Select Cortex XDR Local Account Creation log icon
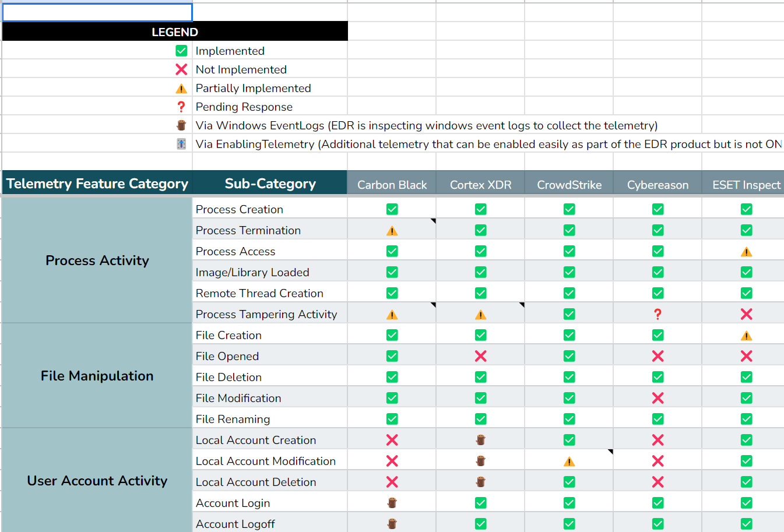This screenshot has width=784, height=532. [481, 440]
